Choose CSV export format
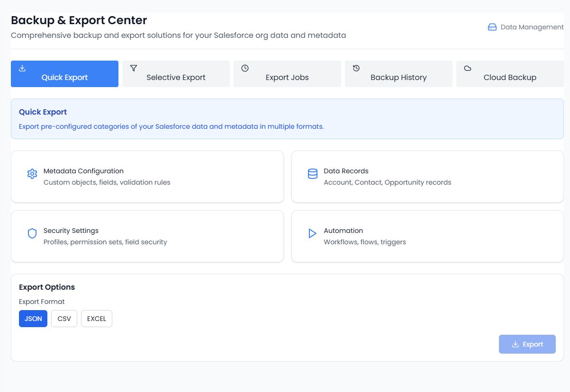 click(64, 319)
